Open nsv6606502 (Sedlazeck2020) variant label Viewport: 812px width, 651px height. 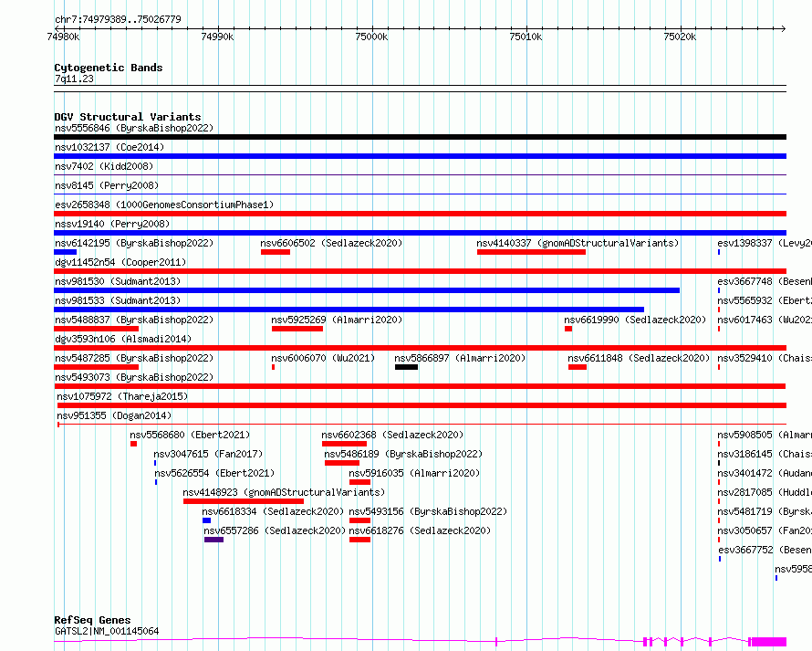pos(331,243)
